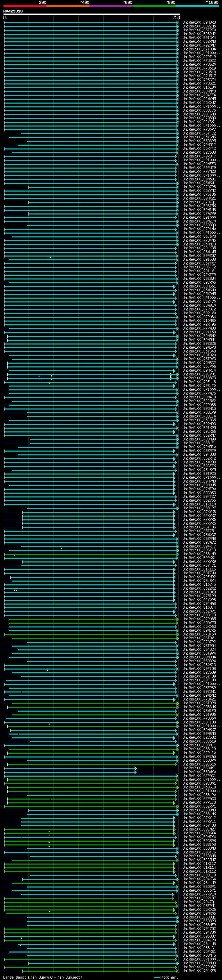This screenshot has height=980, width=222.
Task: Click the white query sequence bar 1-352
Action: (x=92, y=15)
